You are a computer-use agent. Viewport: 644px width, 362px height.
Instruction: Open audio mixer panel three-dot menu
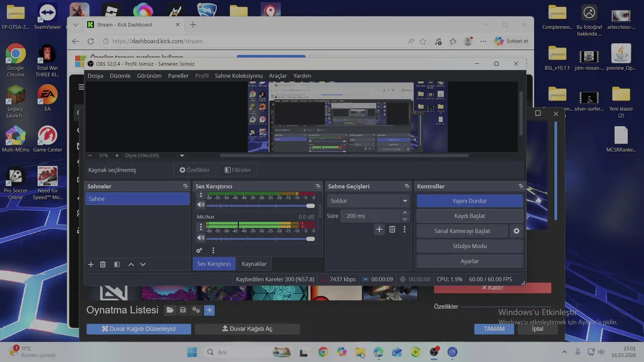[213, 250]
